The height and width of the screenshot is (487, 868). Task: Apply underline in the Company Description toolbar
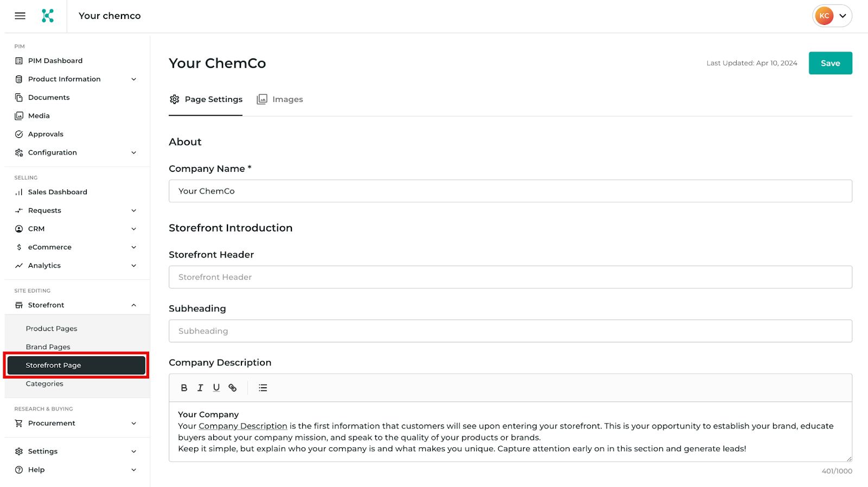[216, 387]
